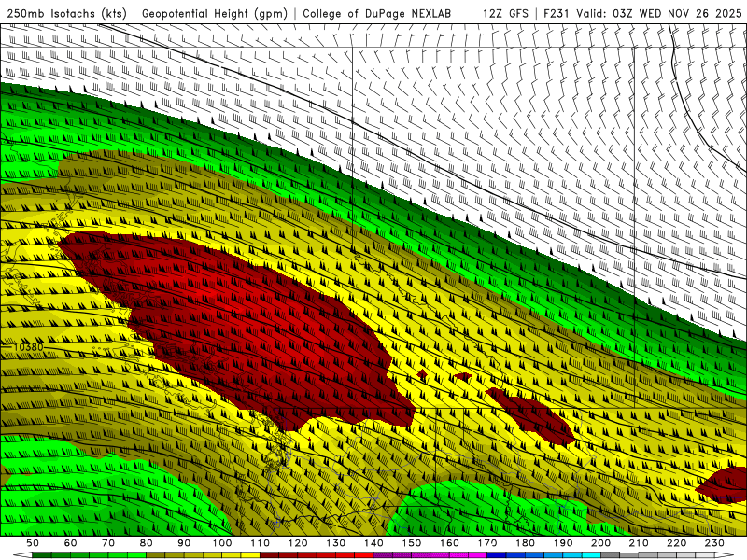Select the dark maroon swatch starting at 110
Image resolution: width=747 pixels, height=560 pixels.
tap(269, 555)
